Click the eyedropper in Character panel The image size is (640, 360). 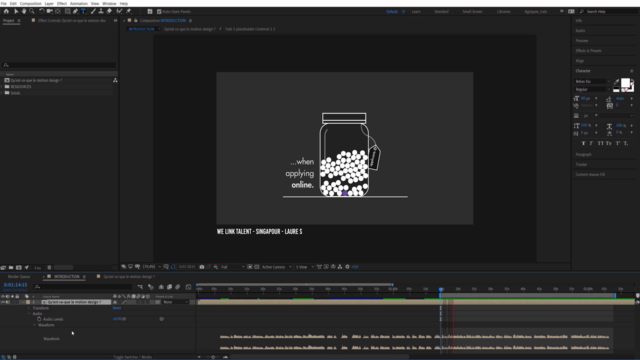(x=616, y=82)
